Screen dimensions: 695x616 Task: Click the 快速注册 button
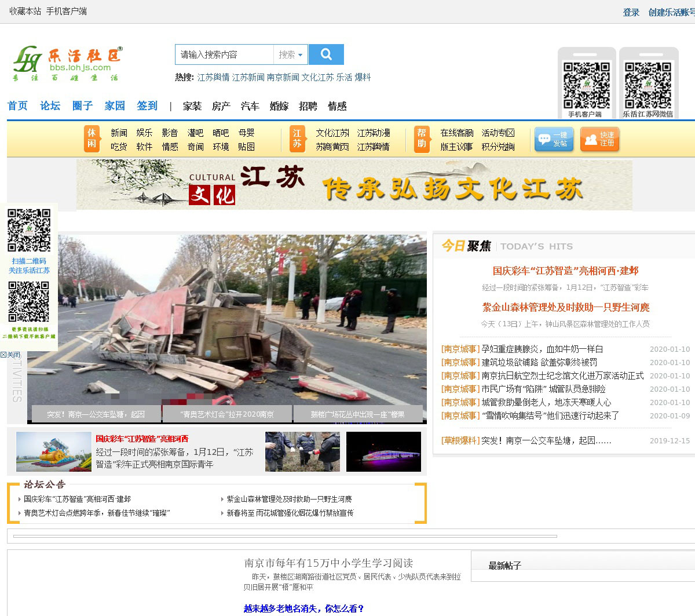click(x=600, y=139)
